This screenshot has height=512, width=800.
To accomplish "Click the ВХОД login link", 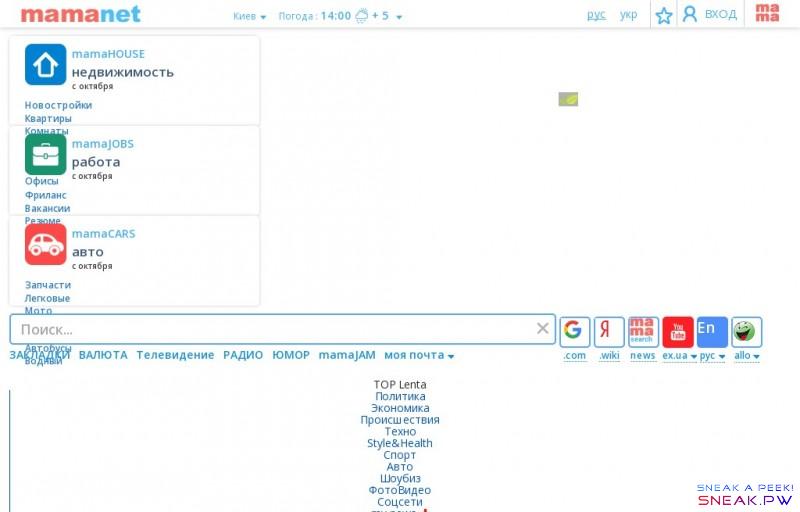I will (720, 14).
